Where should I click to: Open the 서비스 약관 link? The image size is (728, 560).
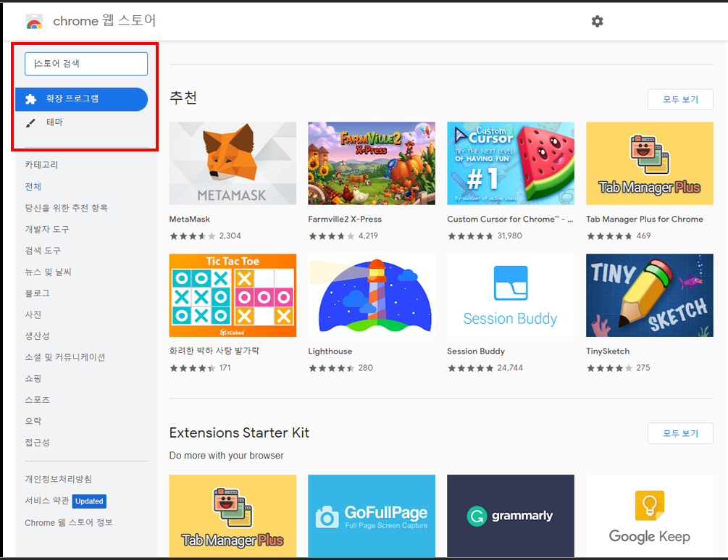(47, 501)
